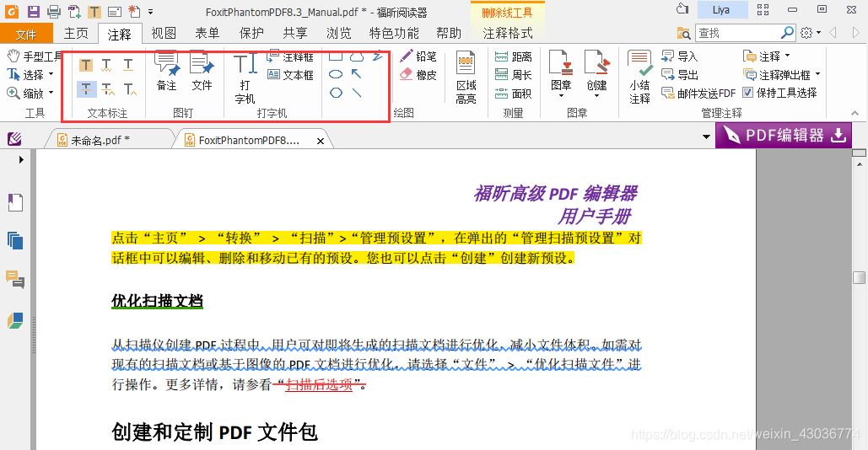Screen dimensions: 868x450
Task: Select the Oval drawing shape
Action: [336, 74]
